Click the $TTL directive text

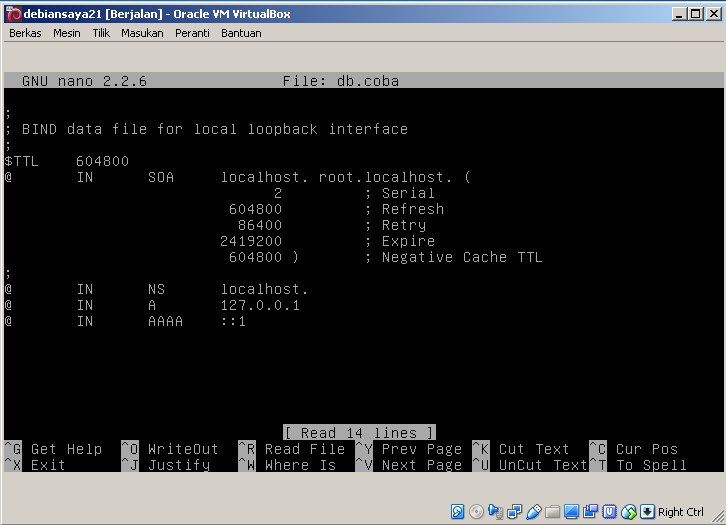(x=21, y=161)
